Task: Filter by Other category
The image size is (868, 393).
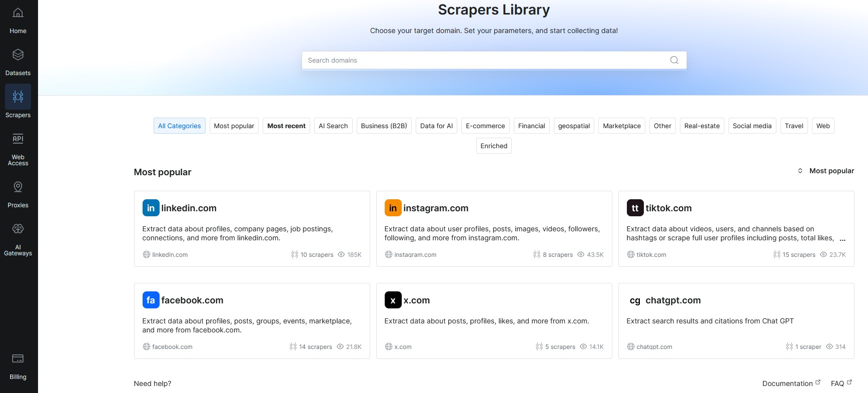Action: pos(662,126)
